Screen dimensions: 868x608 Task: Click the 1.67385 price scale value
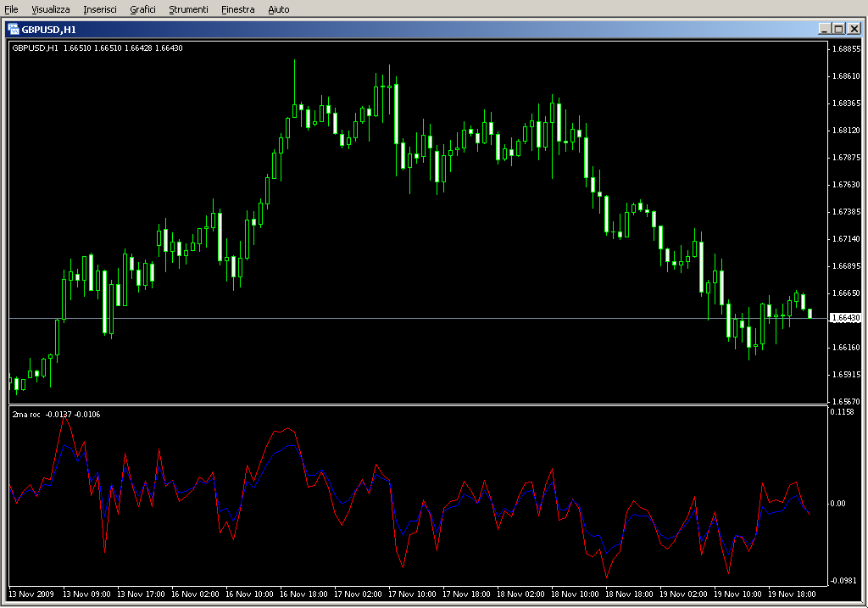847,211
